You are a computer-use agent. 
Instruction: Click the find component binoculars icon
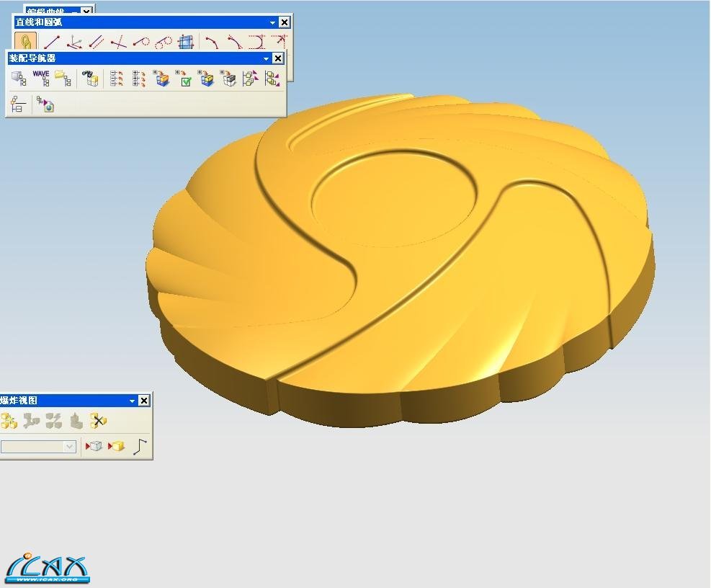[90, 78]
